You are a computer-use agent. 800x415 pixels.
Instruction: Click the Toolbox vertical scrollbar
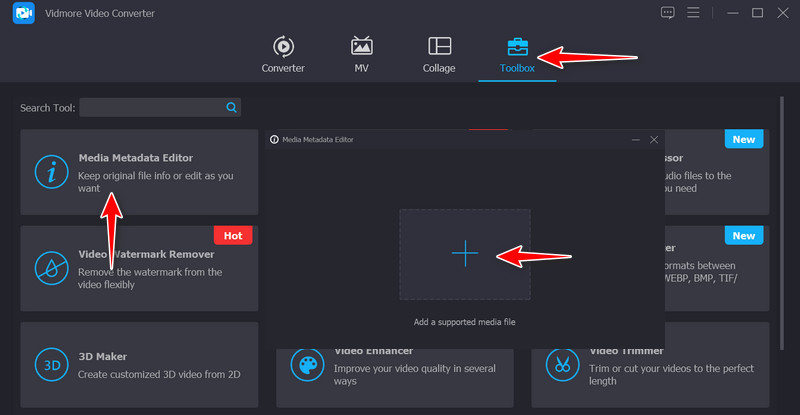coord(782,220)
